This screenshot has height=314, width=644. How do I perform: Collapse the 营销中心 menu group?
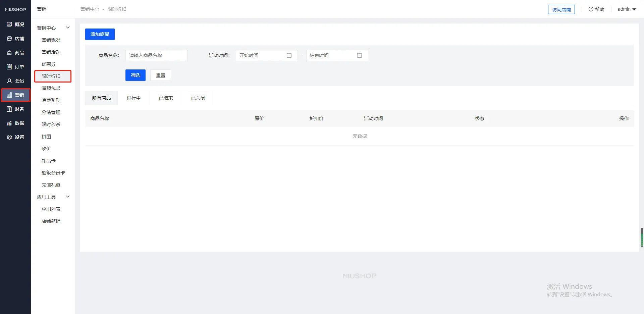coord(68,28)
